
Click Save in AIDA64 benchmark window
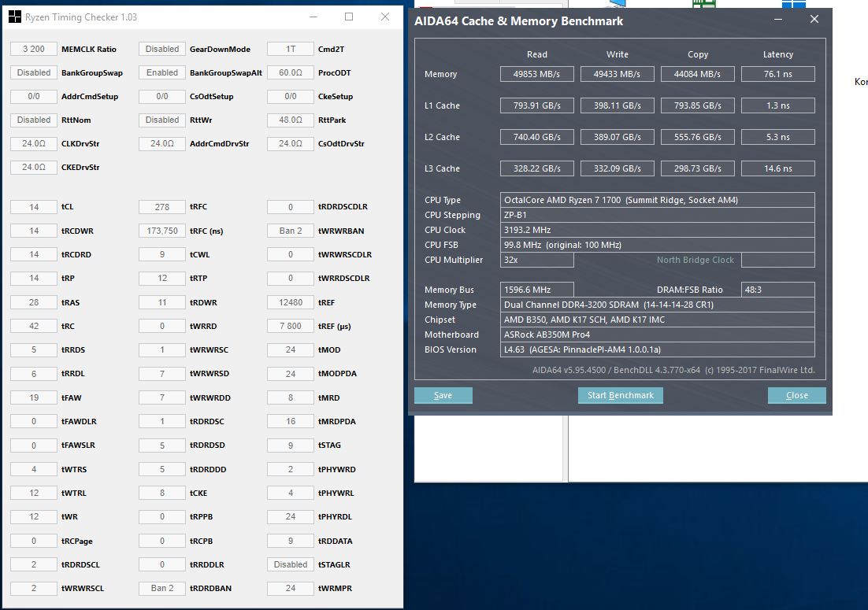(x=443, y=395)
